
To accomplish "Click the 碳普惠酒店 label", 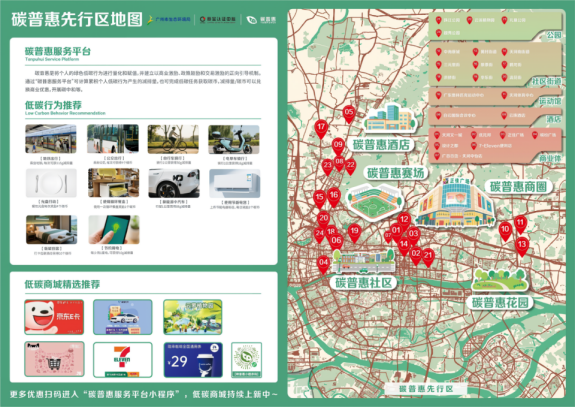I will pos(381,144).
